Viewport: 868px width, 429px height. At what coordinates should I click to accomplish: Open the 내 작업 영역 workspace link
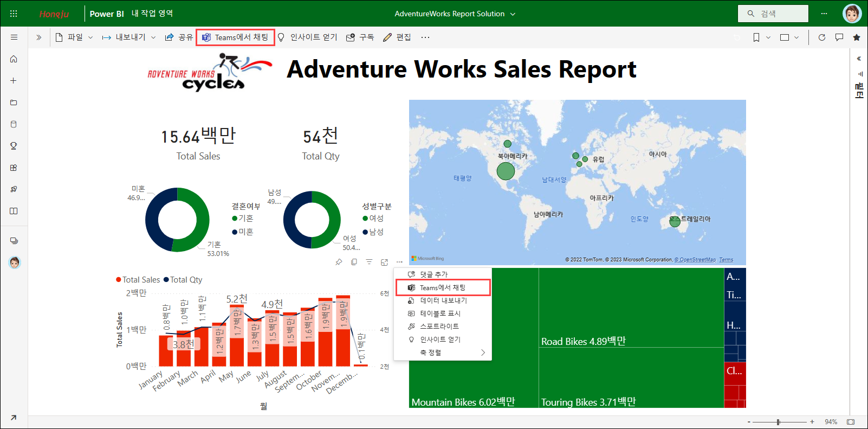click(152, 14)
